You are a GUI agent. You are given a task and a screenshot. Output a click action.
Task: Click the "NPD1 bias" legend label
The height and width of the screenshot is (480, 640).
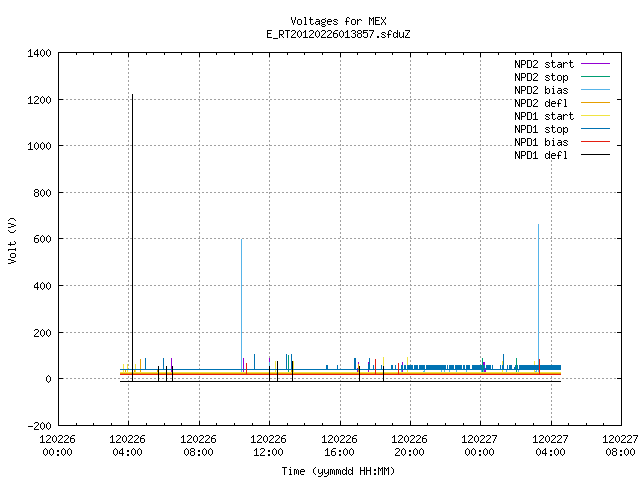click(x=541, y=142)
